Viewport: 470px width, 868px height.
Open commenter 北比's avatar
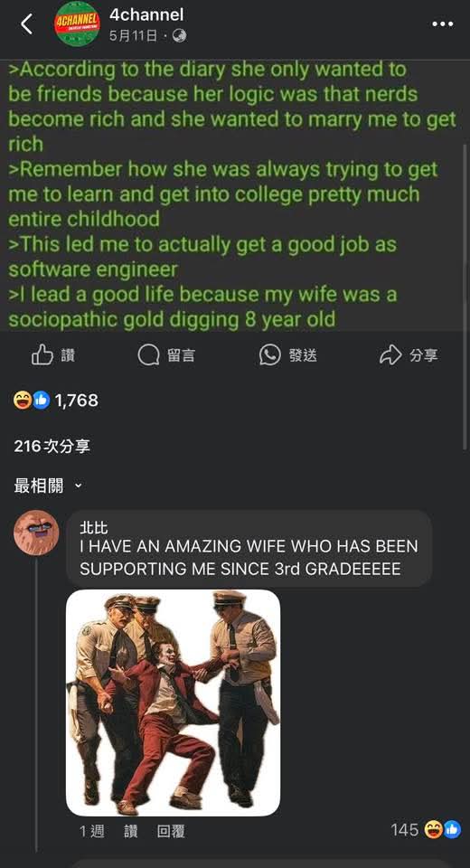point(36,533)
